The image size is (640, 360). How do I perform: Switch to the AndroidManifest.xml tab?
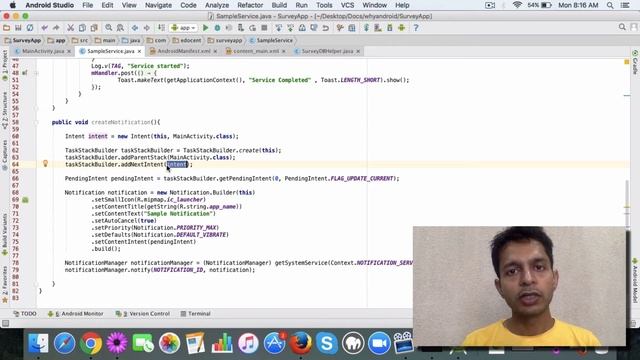click(x=184, y=51)
